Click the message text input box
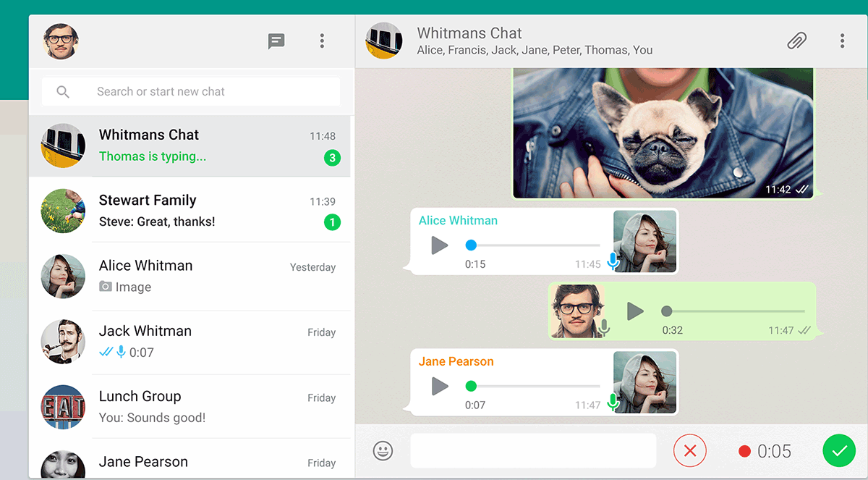The image size is (868, 480). 533,451
